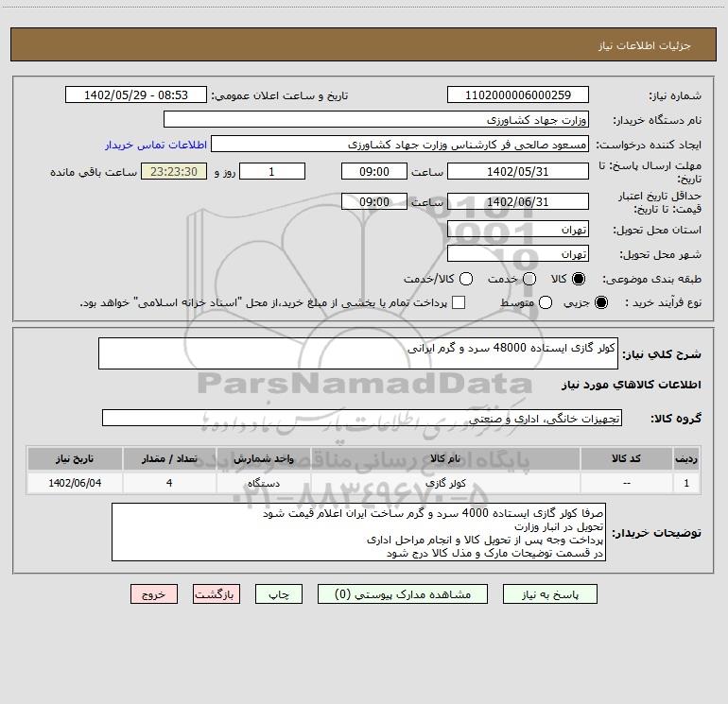
Task: Click the product group field تجهیزات خانگی، اداری و صنعتی
Action: pyautogui.click(x=362, y=418)
